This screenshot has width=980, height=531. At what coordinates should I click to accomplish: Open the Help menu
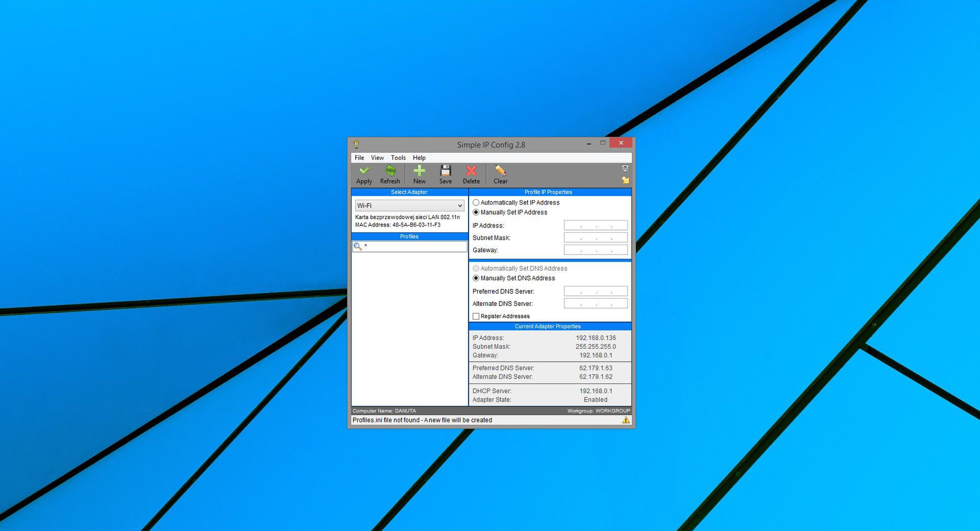pyautogui.click(x=419, y=158)
